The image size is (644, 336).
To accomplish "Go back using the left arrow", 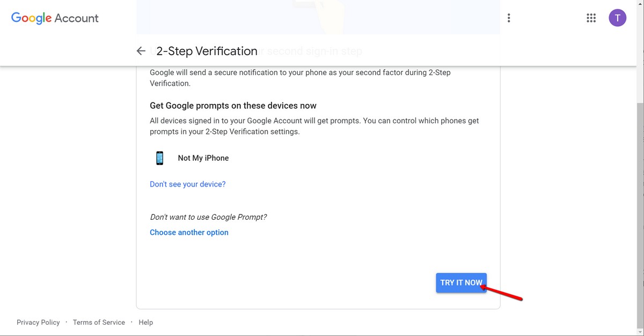I will point(141,51).
